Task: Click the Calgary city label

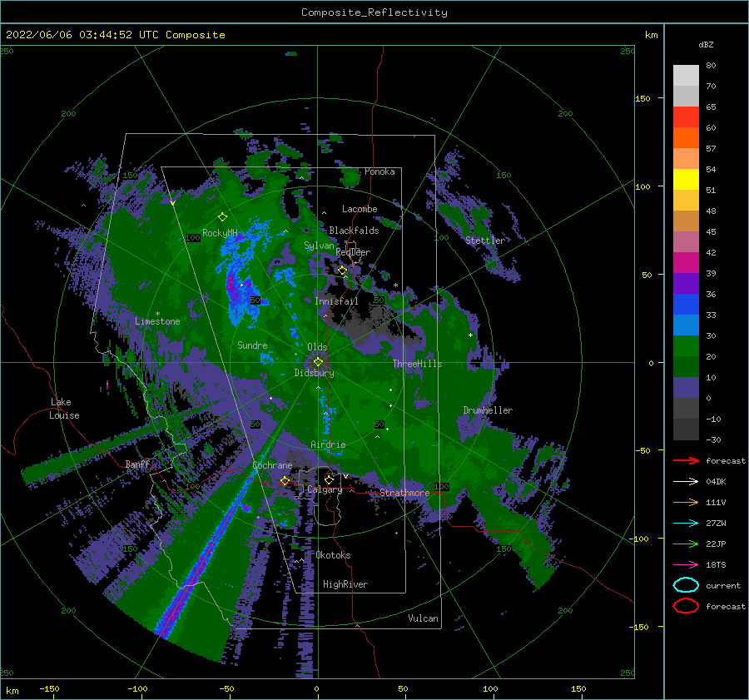Action: (325, 489)
